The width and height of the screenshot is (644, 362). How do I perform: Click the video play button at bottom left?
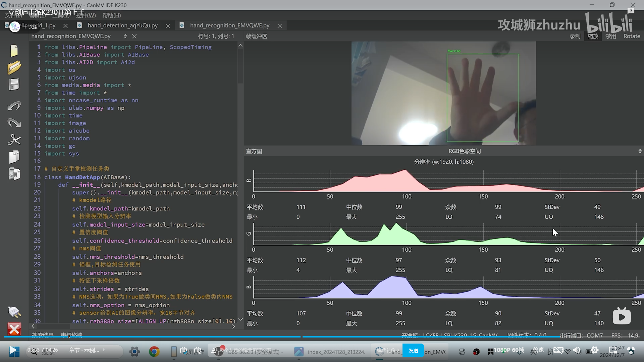[13, 351]
